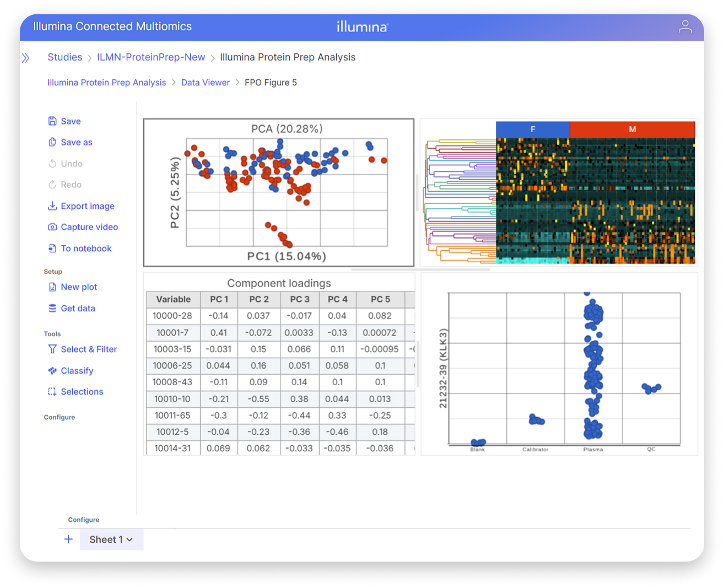This screenshot has width=724, height=588.
Task: Click the Save disk icon
Action: click(x=52, y=121)
